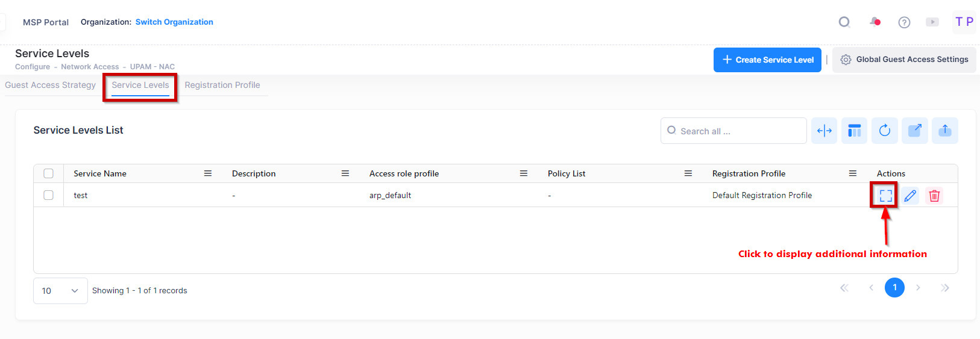Edit the test service level
980x339 pixels.
point(910,196)
